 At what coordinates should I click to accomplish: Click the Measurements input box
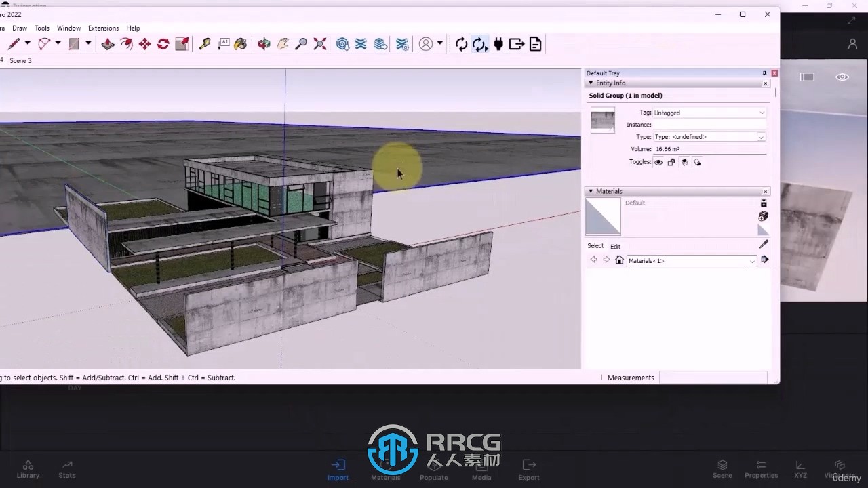(x=713, y=378)
